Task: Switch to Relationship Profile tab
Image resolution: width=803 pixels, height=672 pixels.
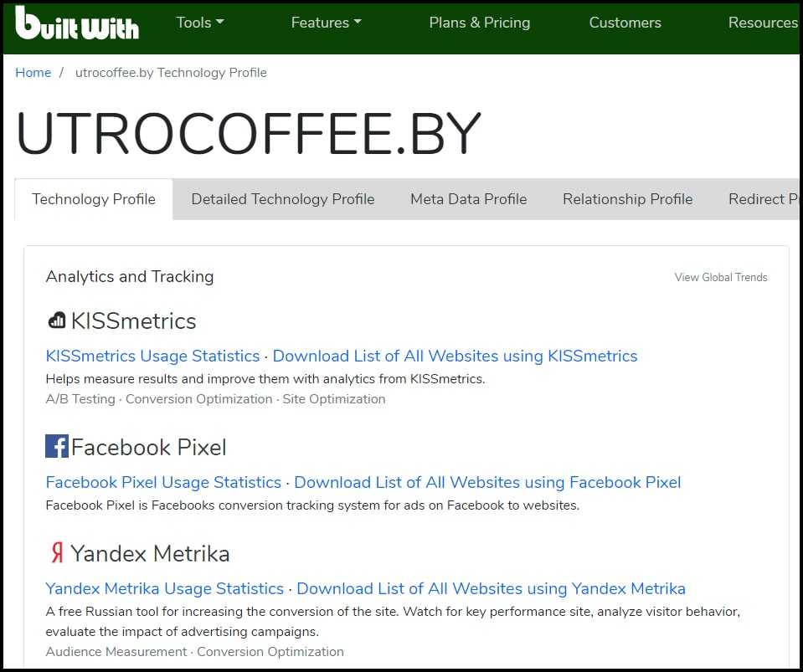Action: pos(627,199)
